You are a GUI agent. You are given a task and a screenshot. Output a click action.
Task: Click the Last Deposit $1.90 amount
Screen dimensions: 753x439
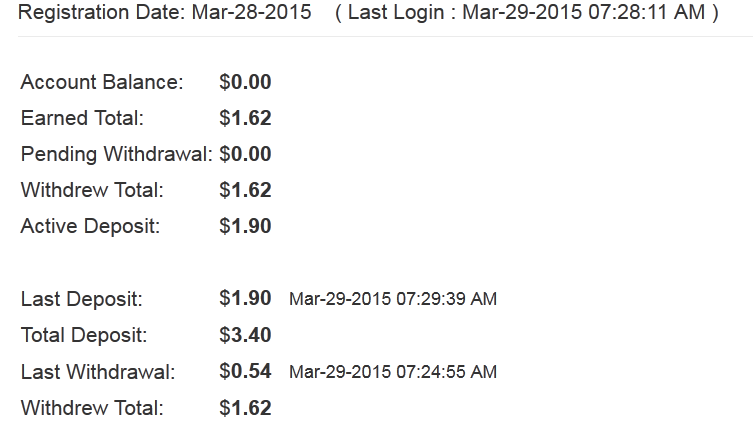(245, 298)
